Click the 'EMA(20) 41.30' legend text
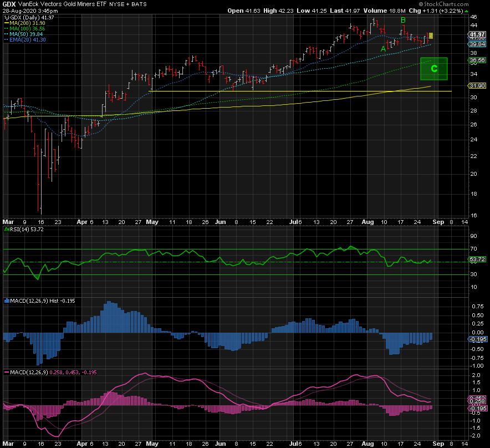The width and height of the screenshot is (490, 448). click(28, 40)
